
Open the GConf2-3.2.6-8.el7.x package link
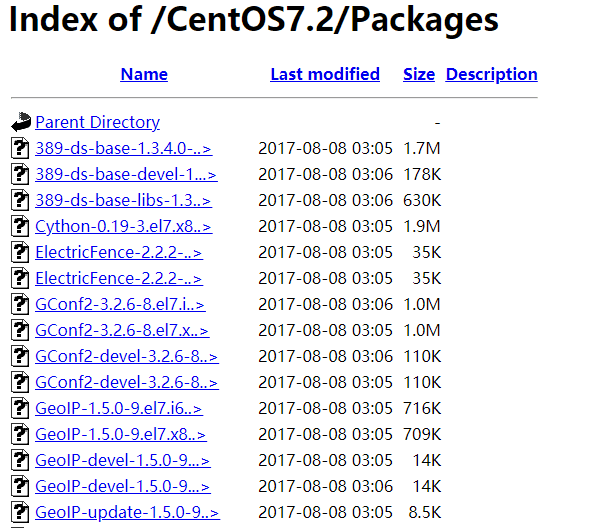click(122, 330)
